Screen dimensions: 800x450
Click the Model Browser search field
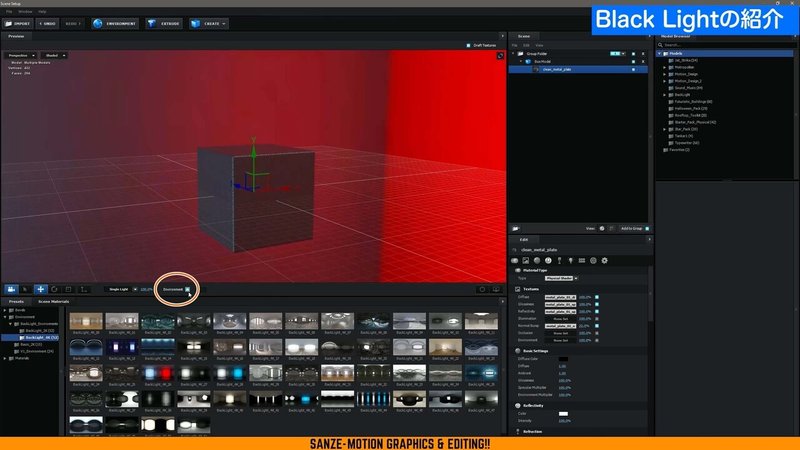click(727, 45)
